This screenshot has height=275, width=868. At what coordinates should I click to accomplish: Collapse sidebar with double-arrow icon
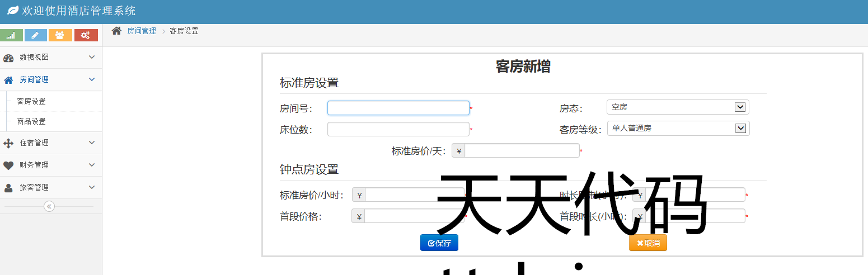[x=49, y=206]
